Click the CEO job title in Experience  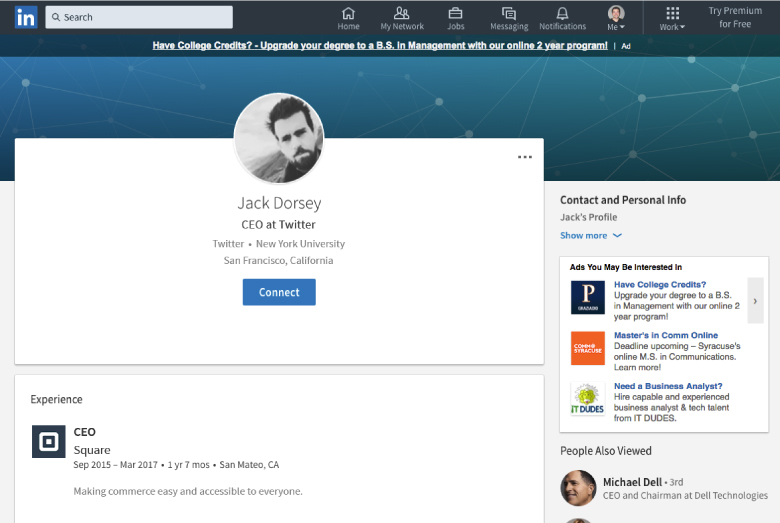[85, 432]
